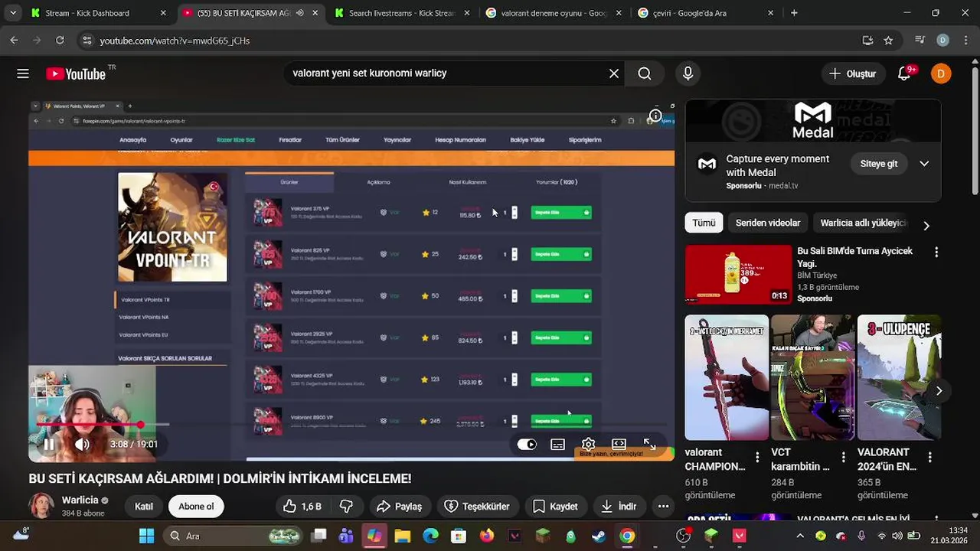Seek on the red video progress bar

351,424
